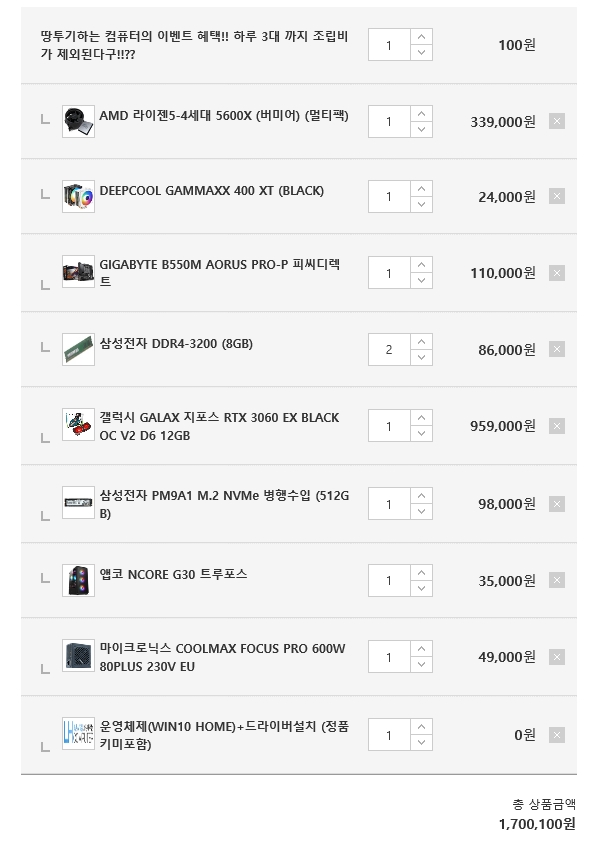Increase quantity of DDR4-3200 memory
The image size is (597, 849).
coord(422,342)
